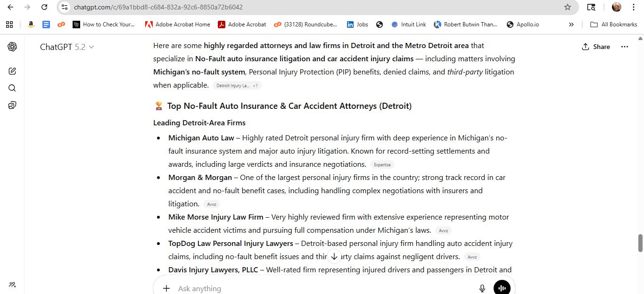View site information icon in the address bar
Screen dimensions: 644x294
[x=65, y=7]
